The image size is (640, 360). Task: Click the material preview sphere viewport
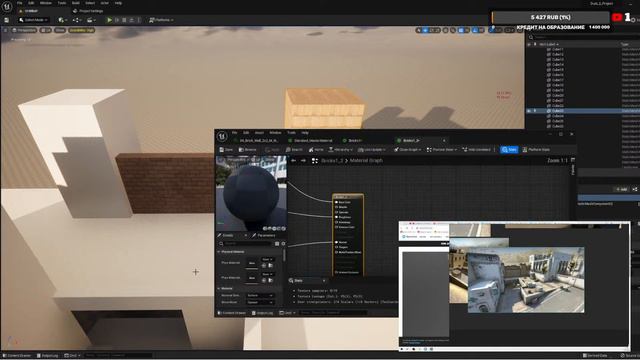click(251, 193)
